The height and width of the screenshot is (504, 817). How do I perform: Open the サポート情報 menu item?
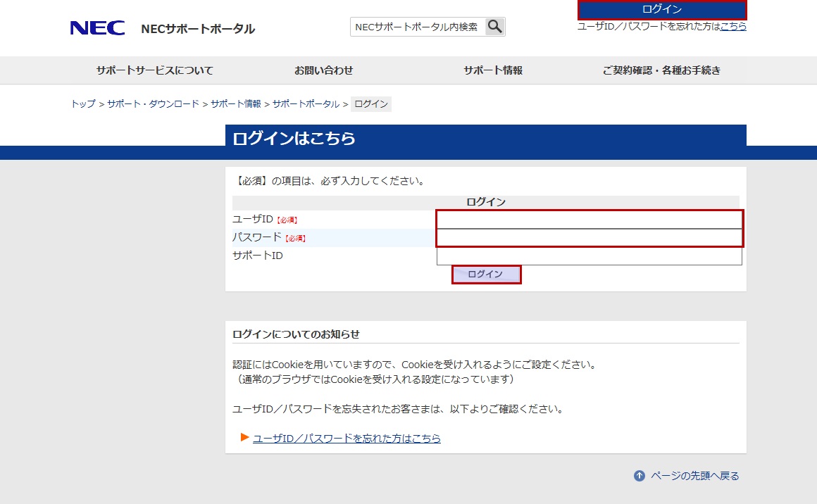493,70
